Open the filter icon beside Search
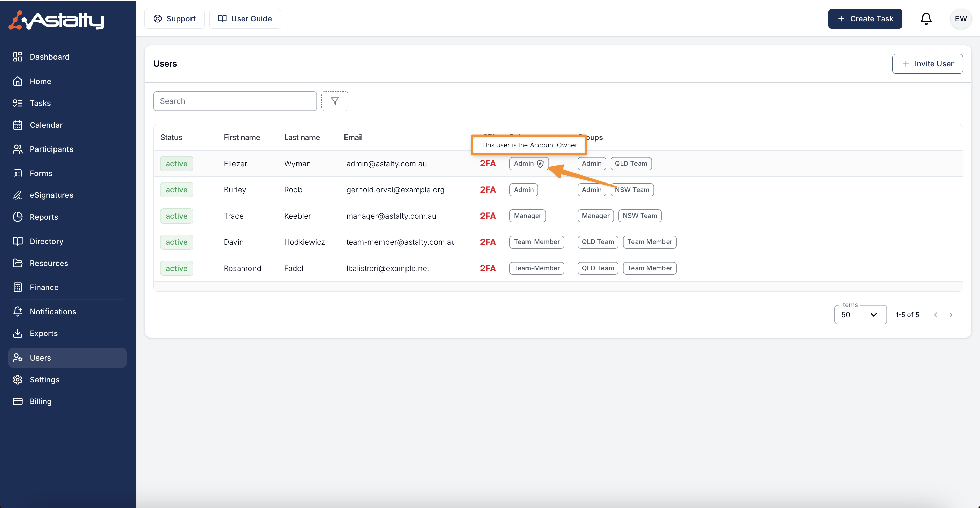The width and height of the screenshot is (980, 508). click(x=334, y=101)
